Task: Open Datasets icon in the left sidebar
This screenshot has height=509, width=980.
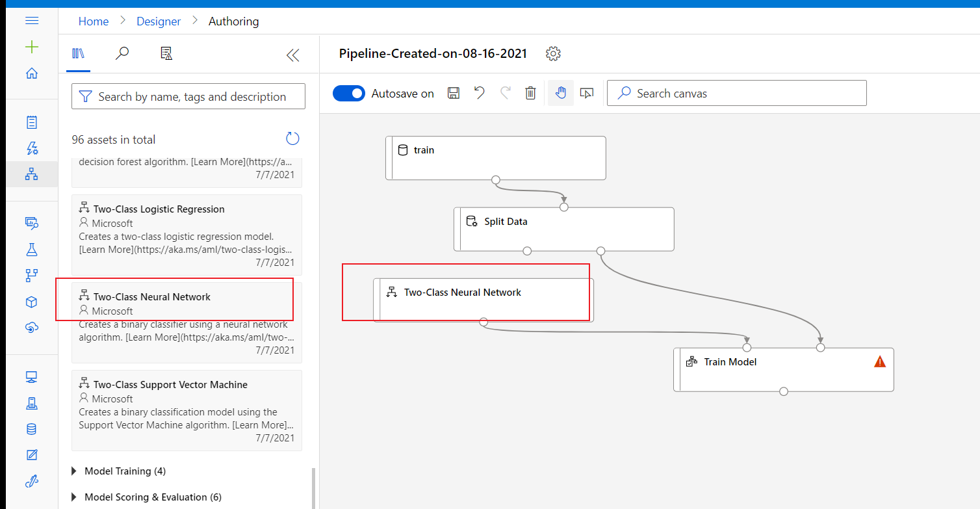Action: tap(32, 223)
